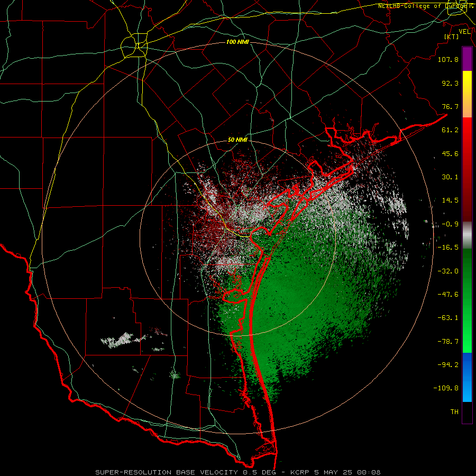Select the 61.2 legend value
Viewport: 476px width, 476px height.
(450, 130)
